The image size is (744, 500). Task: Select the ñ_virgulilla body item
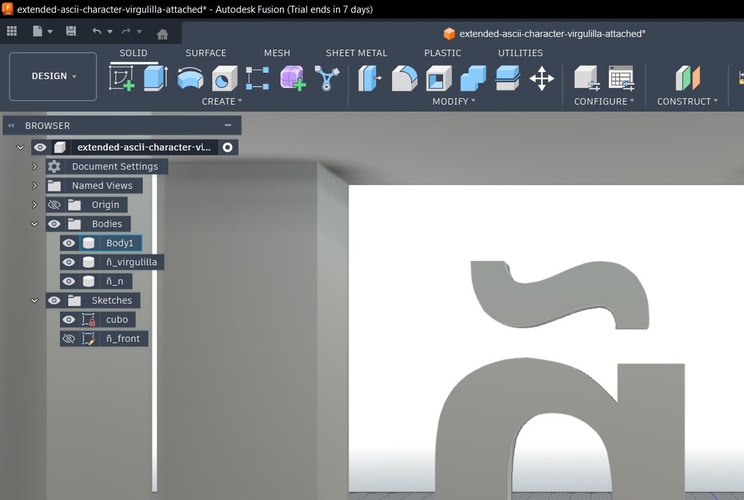[x=131, y=262]
